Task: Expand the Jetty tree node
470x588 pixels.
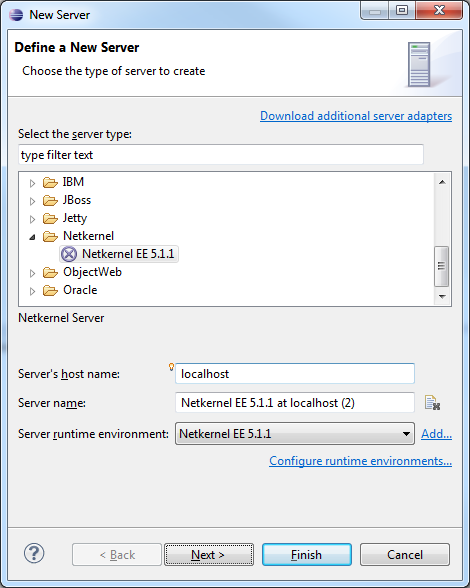Action: tap(33, 219)
